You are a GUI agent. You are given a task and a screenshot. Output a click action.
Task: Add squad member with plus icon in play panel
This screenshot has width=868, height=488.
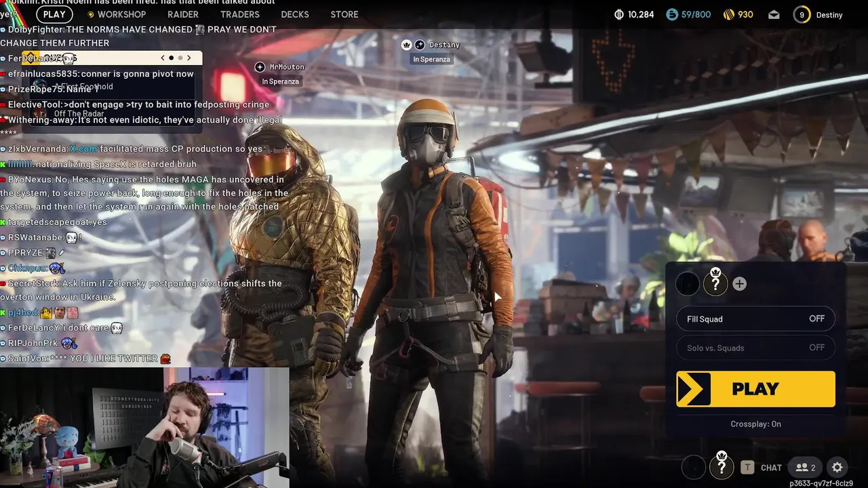pos(739,284)
